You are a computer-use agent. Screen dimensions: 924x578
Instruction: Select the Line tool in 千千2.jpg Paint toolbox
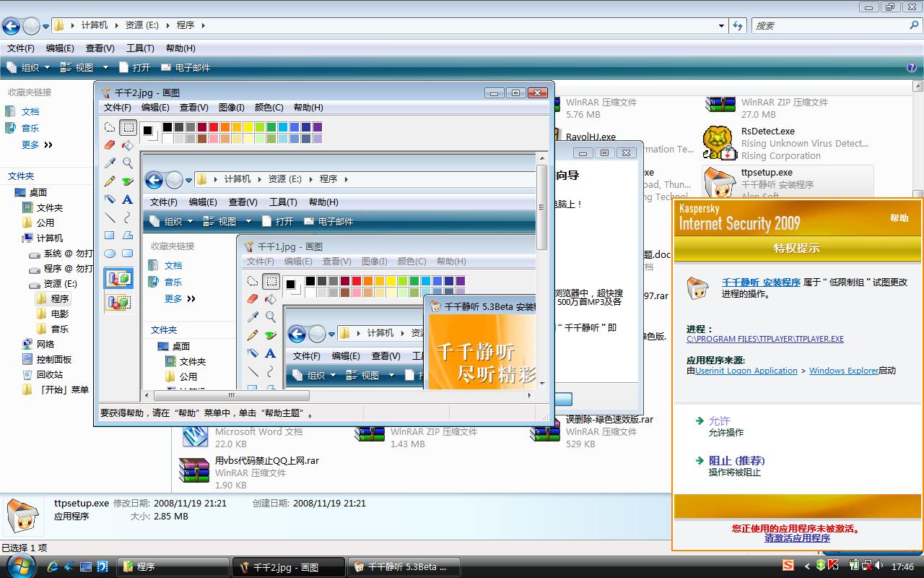click(110, 217)
